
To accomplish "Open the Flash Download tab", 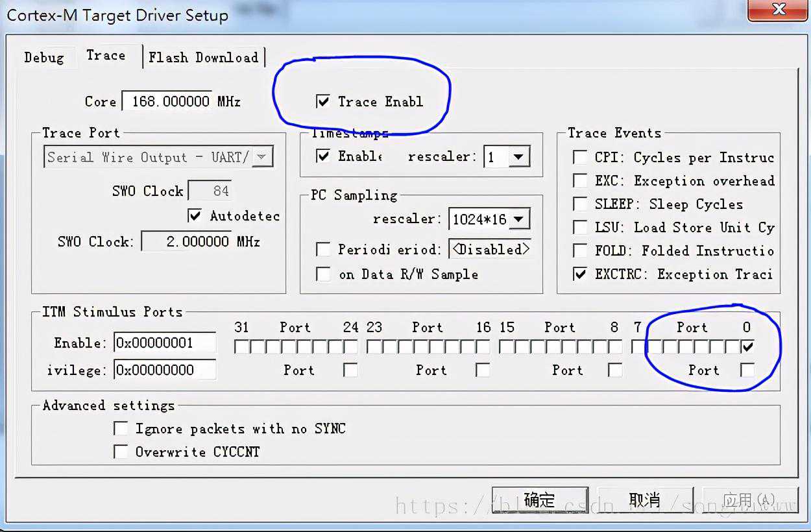I will coord(203,57).
